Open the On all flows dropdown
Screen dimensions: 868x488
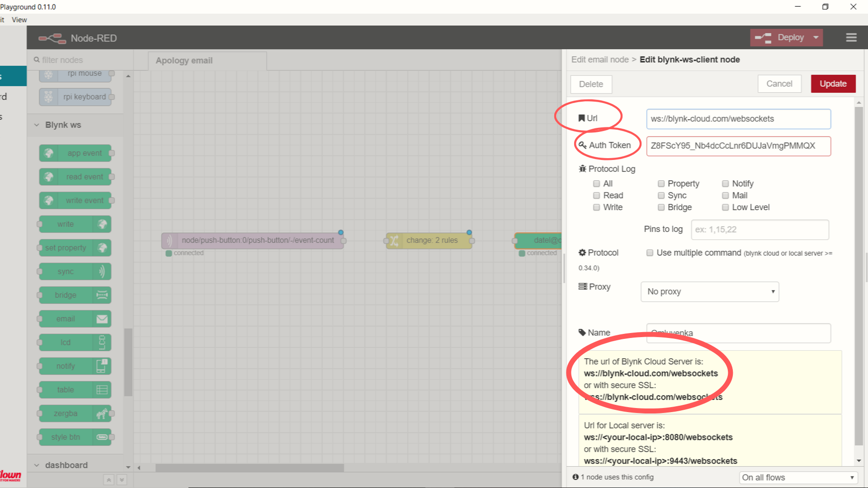(798, 478)
